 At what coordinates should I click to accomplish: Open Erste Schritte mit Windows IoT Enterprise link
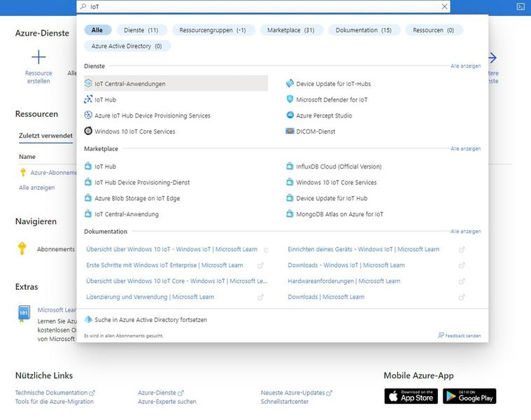164,265
